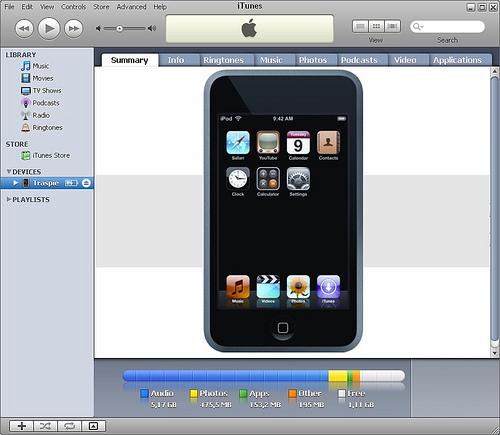This screenshot has width=500, height=435.
Task: Open the Controls menu
Action: [73, 7]
